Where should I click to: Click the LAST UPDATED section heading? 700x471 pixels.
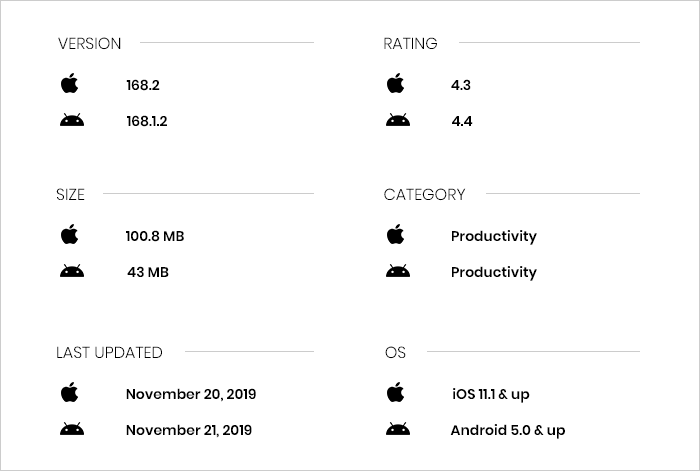pyautogui.click(x=109, y=352)
